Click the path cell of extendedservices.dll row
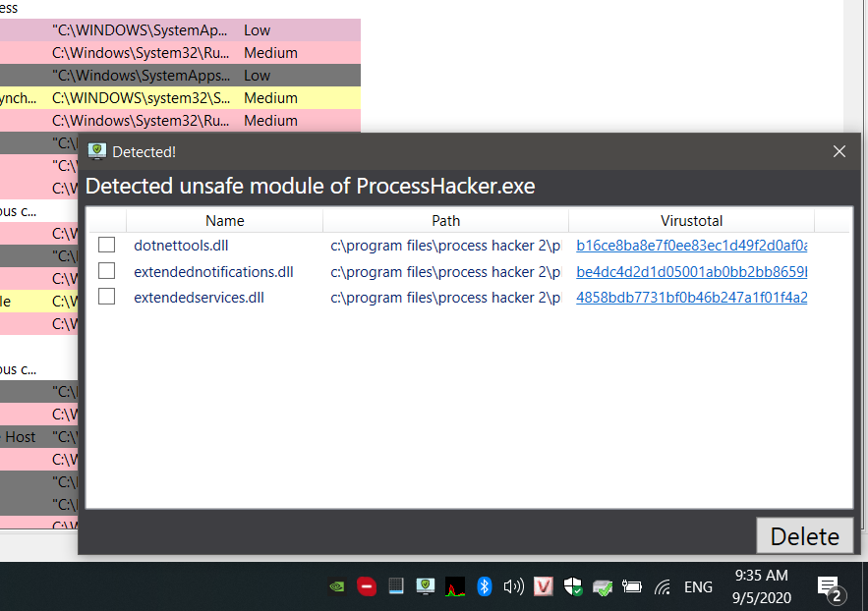The width and height of the screenshot is (868, 611). (445, 298)
